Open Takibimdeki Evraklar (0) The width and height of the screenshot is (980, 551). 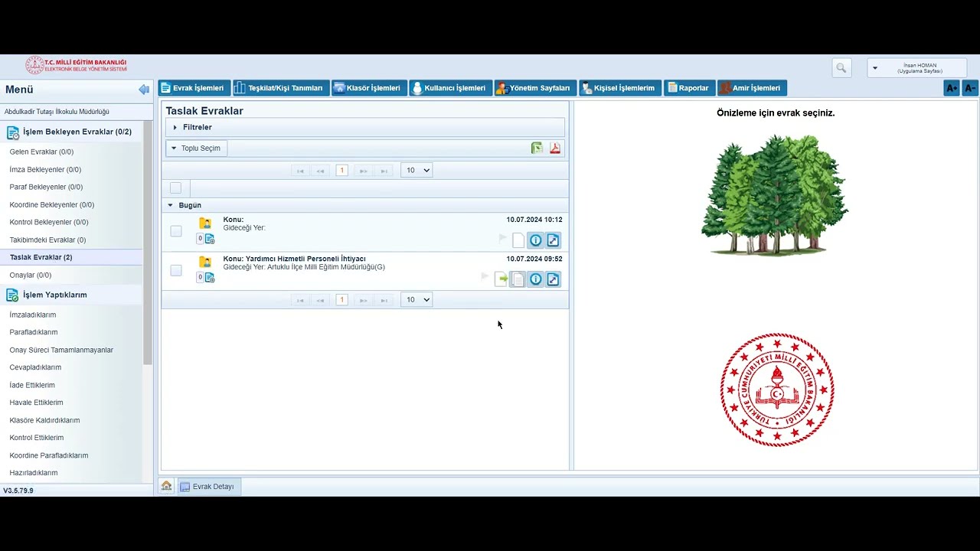pyautogui.click(x=47, y=240)
